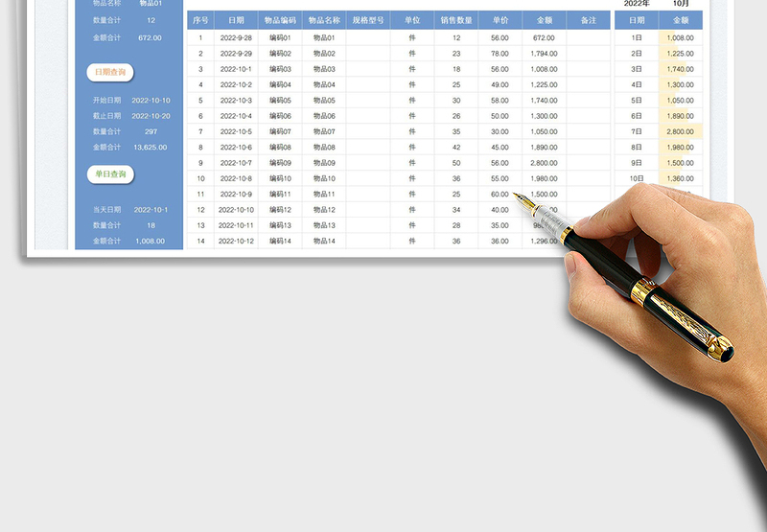Select the 截止日期 value 2022-10-20
The width and height of the screenshot is (767, 532).
pos(151,116)
